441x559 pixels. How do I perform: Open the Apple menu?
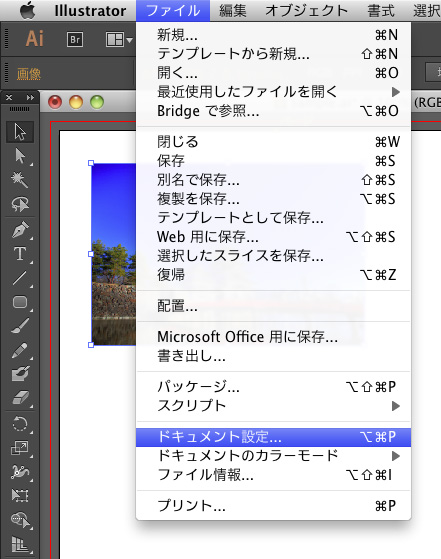pyautogui.click(x=27, y=10)
